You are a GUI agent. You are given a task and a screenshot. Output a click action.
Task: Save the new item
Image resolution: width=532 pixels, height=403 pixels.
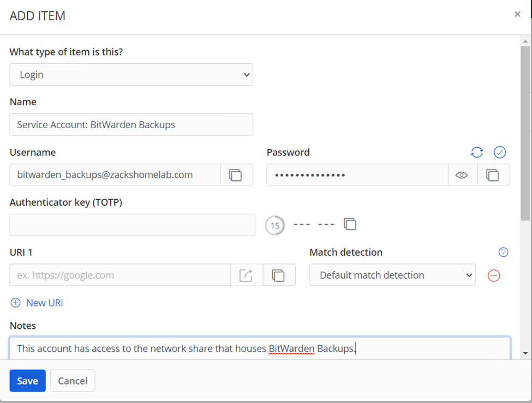point(27,381)
